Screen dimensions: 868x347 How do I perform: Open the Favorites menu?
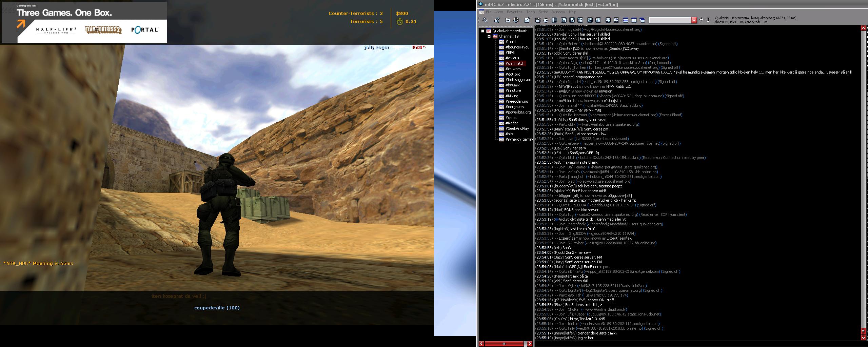[x=514, y=12]
